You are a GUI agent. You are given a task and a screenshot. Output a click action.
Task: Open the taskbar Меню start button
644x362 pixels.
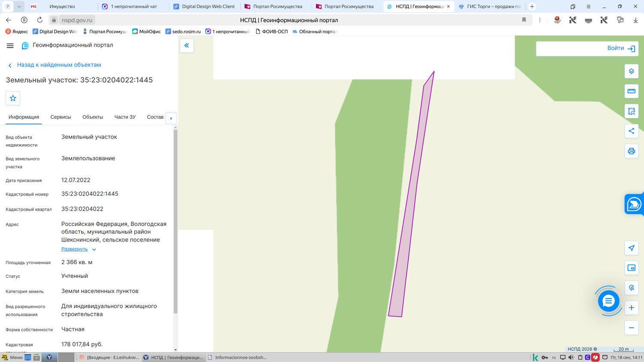(x=12, y=357)
